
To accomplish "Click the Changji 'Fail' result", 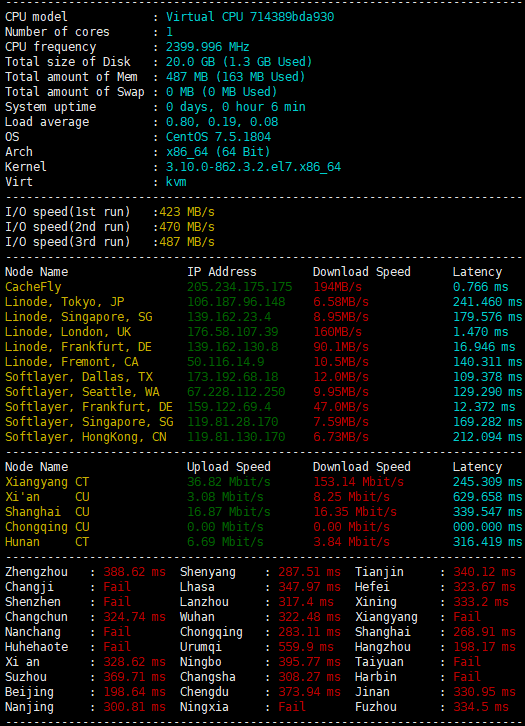I will click(x=117, y=587).
